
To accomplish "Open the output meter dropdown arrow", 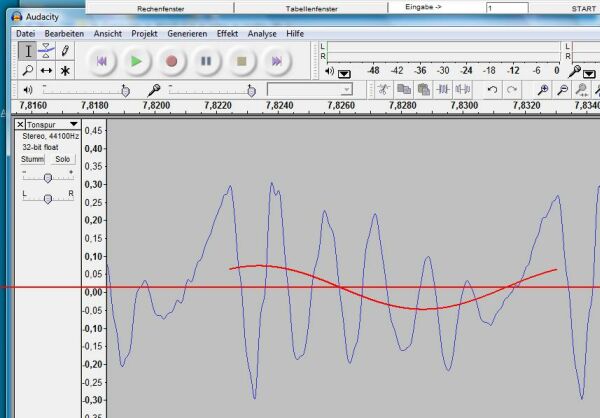I will (x=345, y=73).
